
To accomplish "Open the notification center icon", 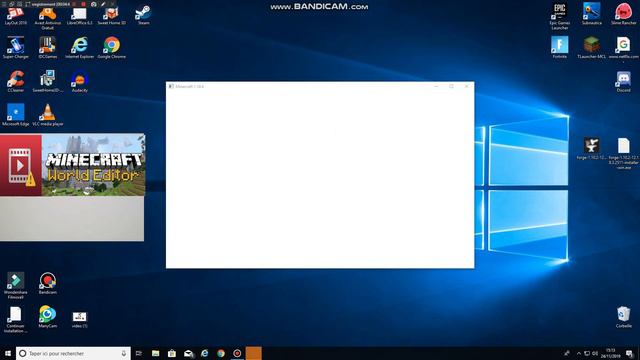I will point(630,353).
